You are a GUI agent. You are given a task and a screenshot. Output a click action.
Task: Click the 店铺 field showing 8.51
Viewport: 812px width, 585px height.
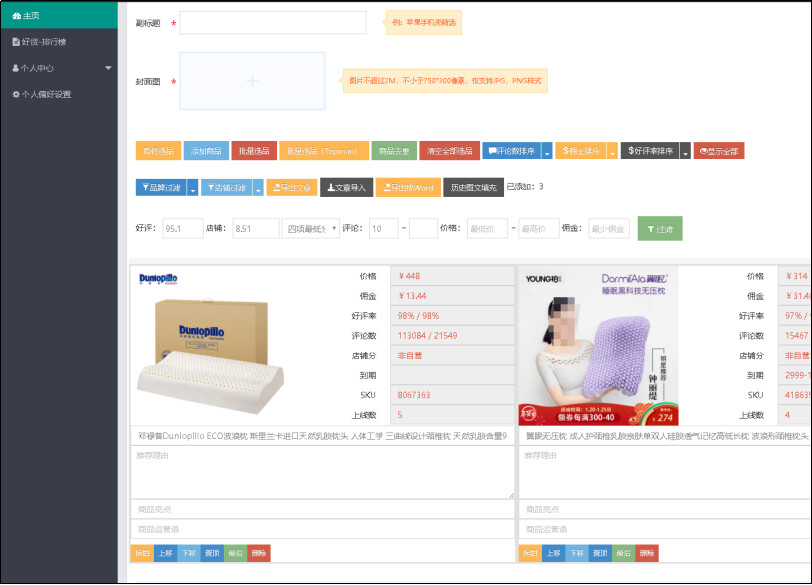tap(255, 228)
